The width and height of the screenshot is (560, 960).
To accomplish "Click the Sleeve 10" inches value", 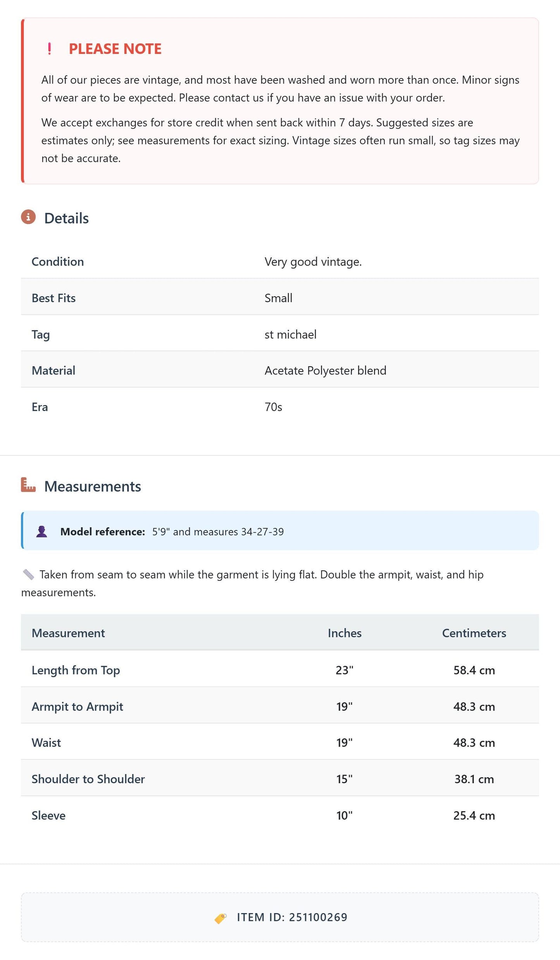I will [x=345, y=816].
